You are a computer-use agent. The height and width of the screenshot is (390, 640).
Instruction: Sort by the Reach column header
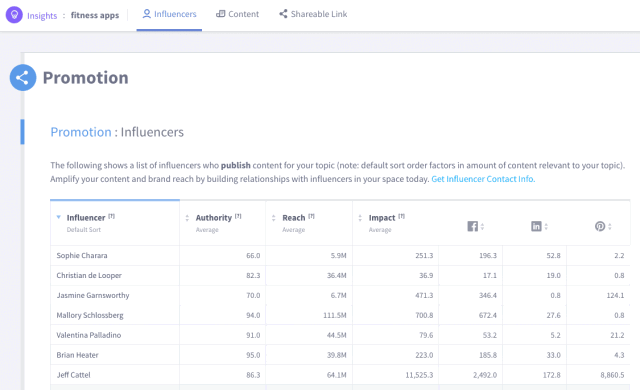click(x=293, y=218)
